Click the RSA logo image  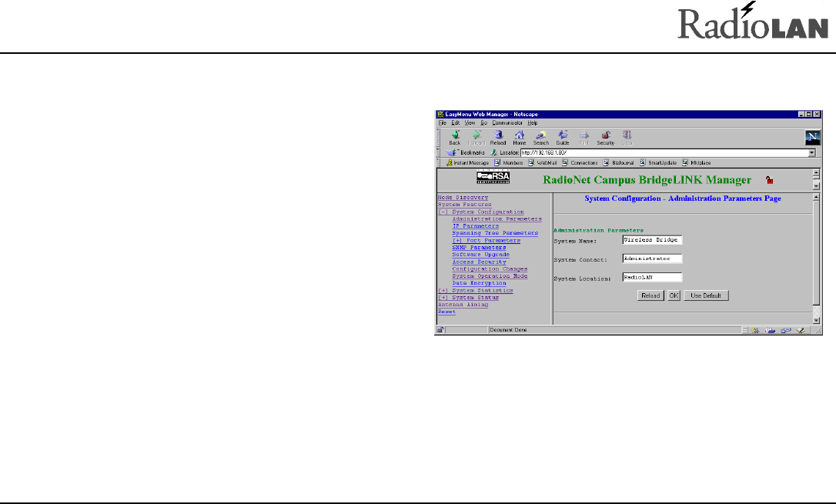tap(493, 177)
